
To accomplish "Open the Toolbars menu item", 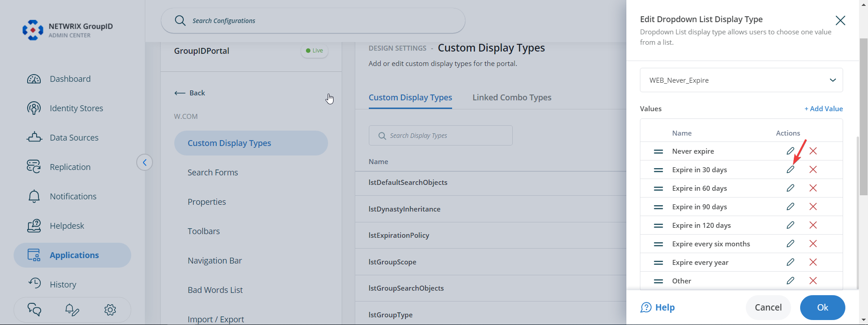I will point(204,231).
